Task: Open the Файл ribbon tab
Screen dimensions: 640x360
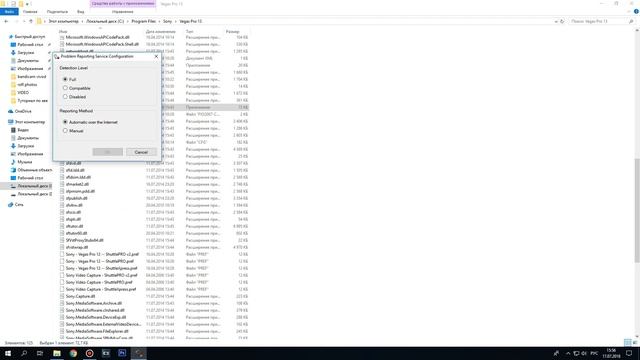Action: (x=9, y=12)
